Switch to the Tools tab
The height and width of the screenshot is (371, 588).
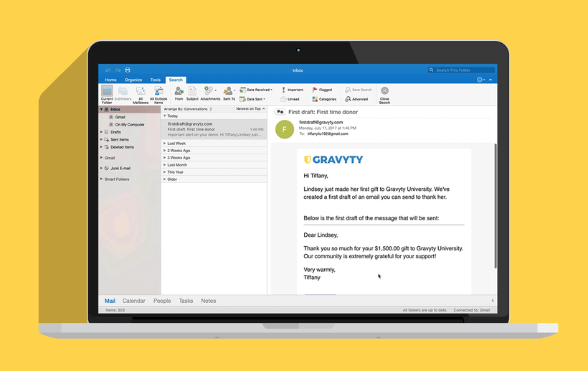156,80
